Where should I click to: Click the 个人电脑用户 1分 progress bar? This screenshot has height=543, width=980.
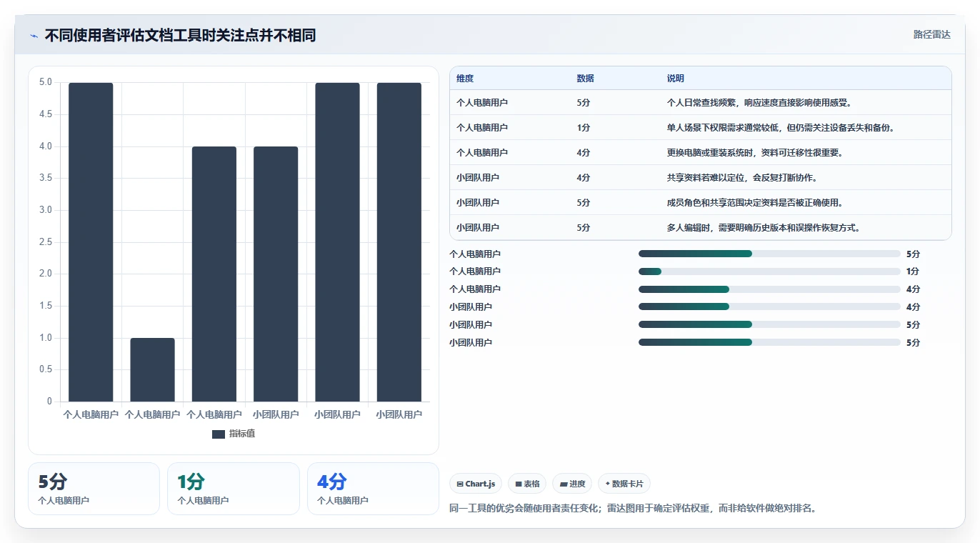pos(769,271)
